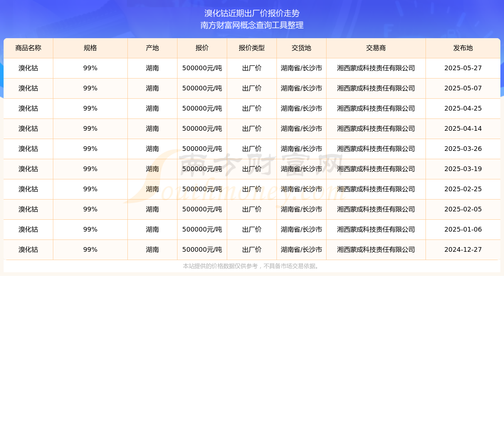Click 出厂价 in the 2024-12-27 row

[252, 250]
